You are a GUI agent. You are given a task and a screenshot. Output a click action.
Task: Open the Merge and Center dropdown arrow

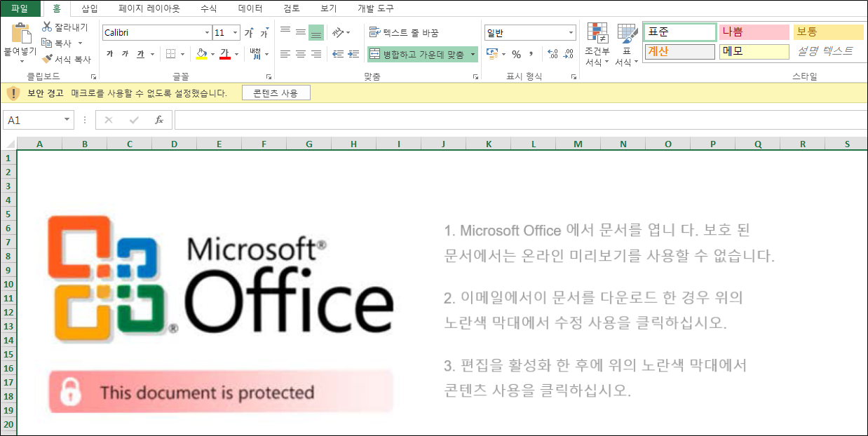(x=473, y=54)
